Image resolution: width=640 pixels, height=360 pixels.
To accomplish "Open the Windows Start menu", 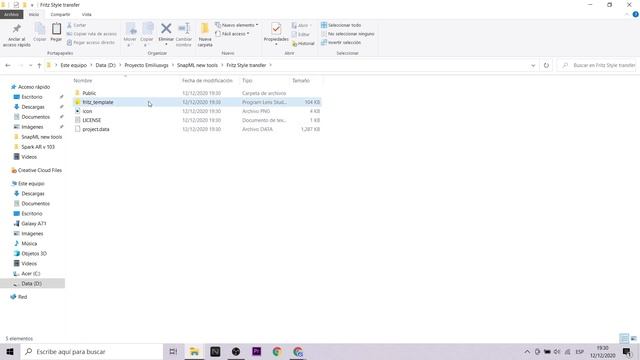I will [x=10, y=351].
